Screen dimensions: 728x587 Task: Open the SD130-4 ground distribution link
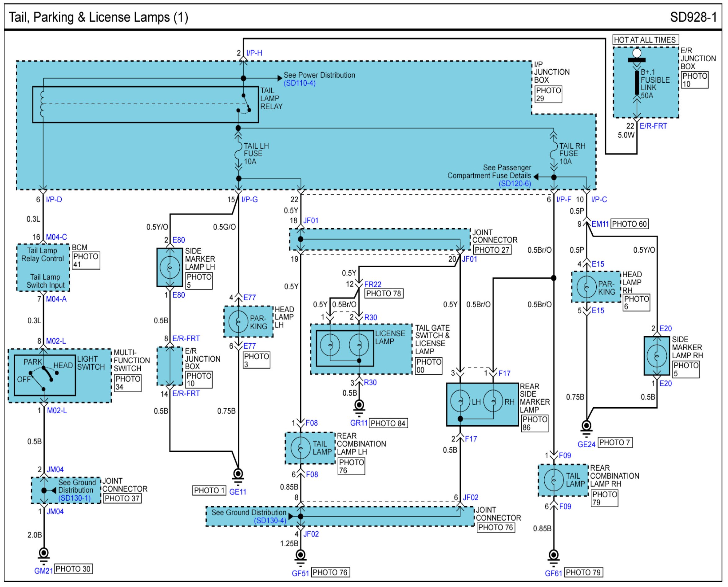[x=270, y=521]
